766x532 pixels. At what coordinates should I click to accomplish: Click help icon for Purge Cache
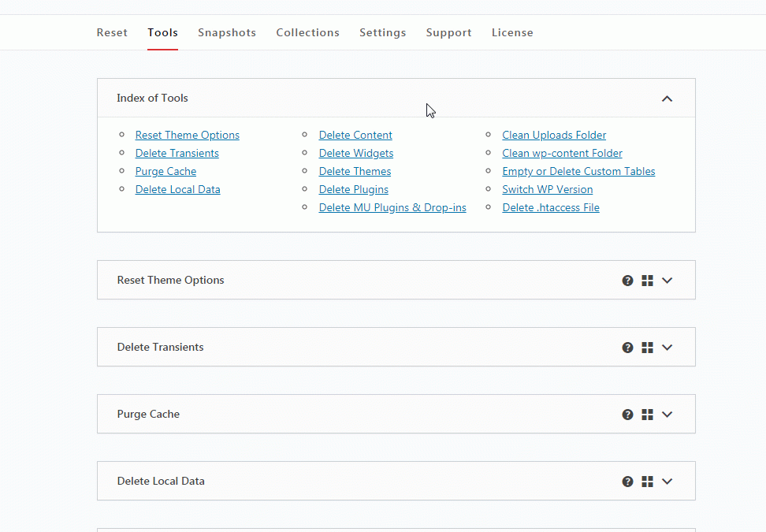click(x=627, y=415)
